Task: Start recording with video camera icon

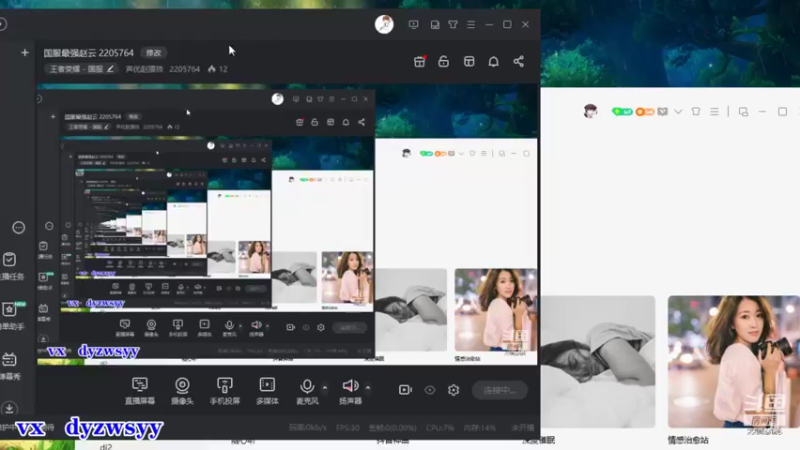Action: point(405,390)
